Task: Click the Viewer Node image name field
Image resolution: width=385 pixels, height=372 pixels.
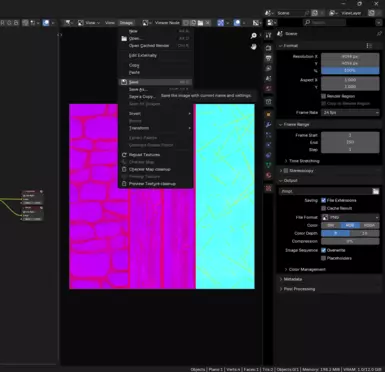Action: 168,23
